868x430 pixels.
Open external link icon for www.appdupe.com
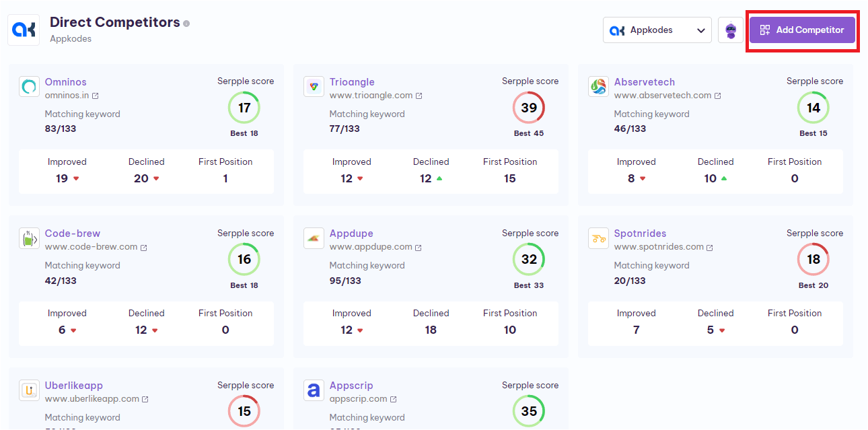point(419,248)
